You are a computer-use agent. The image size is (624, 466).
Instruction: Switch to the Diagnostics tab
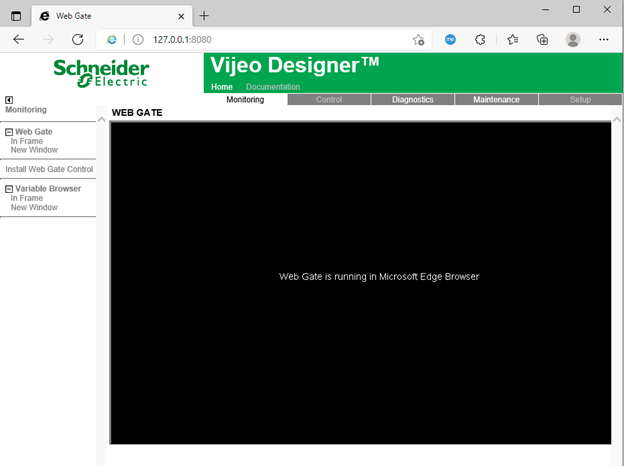pyautogui.click(x=413, y=99)
